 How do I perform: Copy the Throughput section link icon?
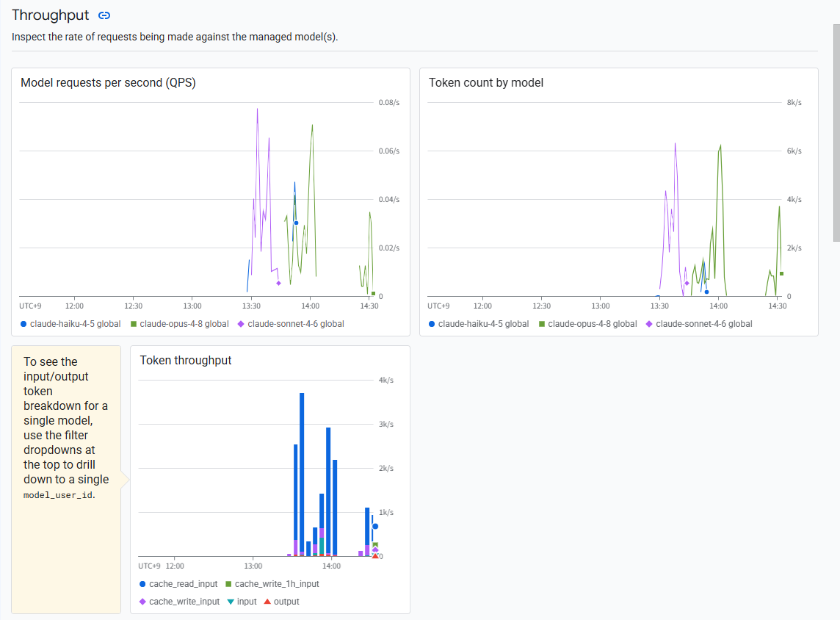(x=104, y=15)
